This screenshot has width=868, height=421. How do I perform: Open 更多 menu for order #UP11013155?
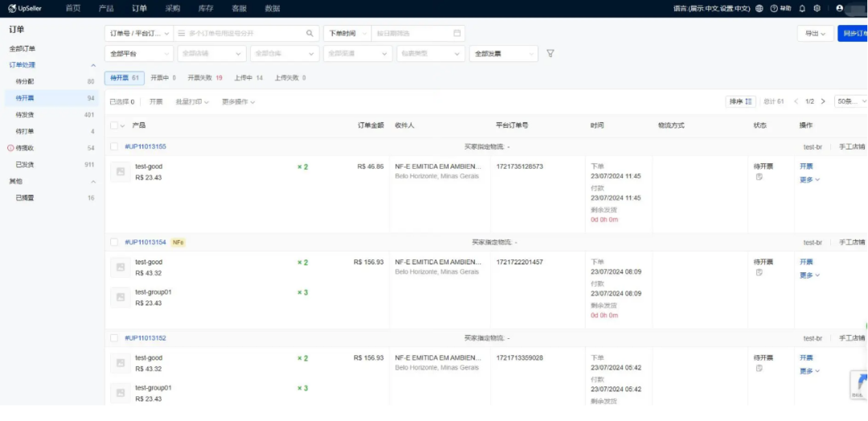click(x=809, y=179)
